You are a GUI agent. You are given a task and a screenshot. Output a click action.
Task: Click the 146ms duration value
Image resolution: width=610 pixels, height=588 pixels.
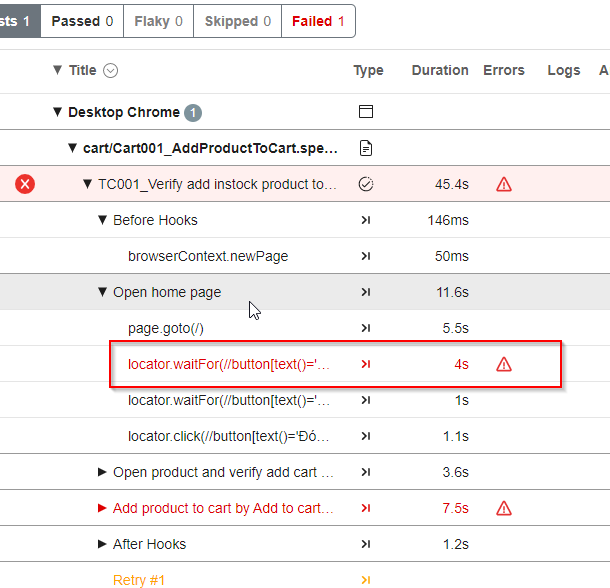point(448,220)
